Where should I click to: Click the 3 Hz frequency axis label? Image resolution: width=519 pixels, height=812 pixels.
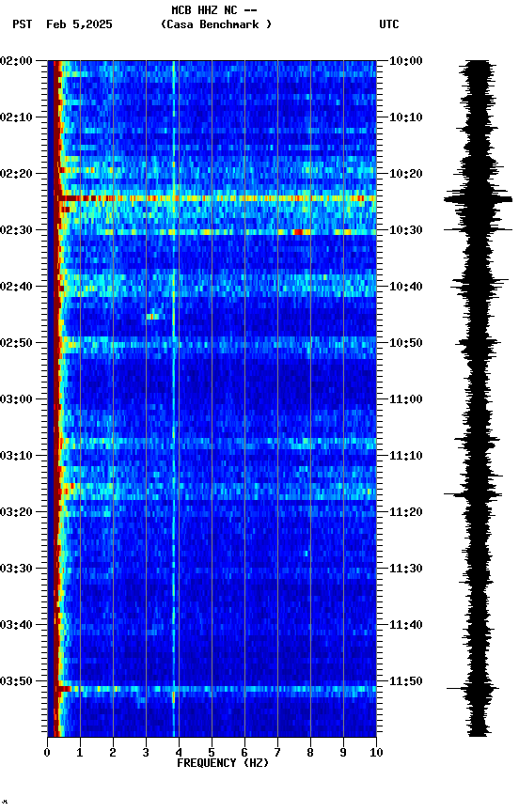click(146, 753)
